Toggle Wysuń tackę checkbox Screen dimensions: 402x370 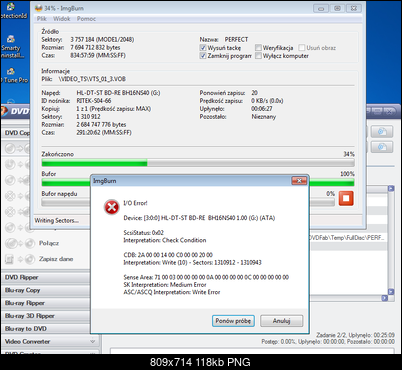pos(202,48)
